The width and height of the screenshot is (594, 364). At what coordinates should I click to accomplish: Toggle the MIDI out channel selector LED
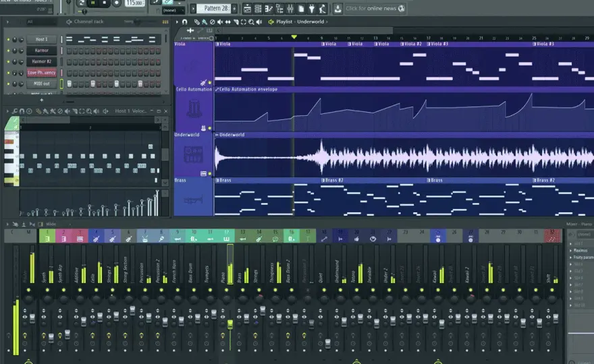(61, 84)
